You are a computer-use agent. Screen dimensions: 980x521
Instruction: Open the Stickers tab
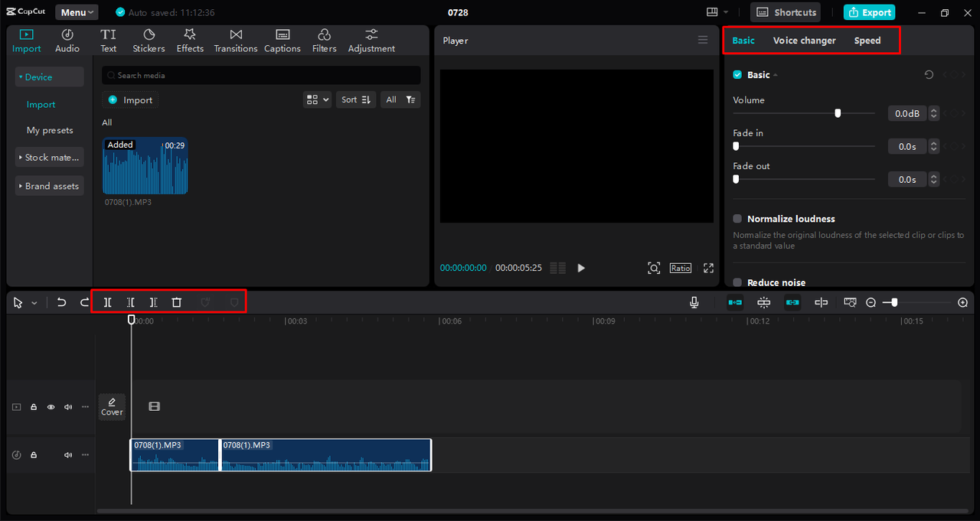pyautogui.click(x=149, y=41)
